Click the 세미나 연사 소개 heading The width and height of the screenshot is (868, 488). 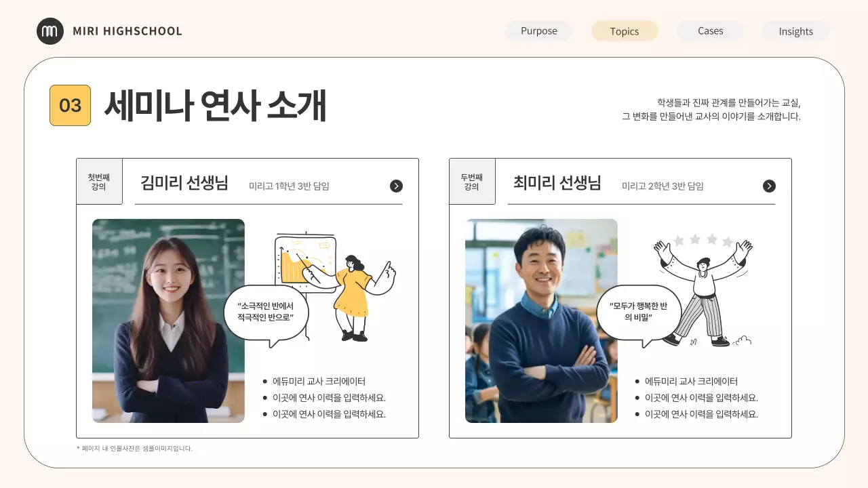pyautogui.click(x=215, y=105)
